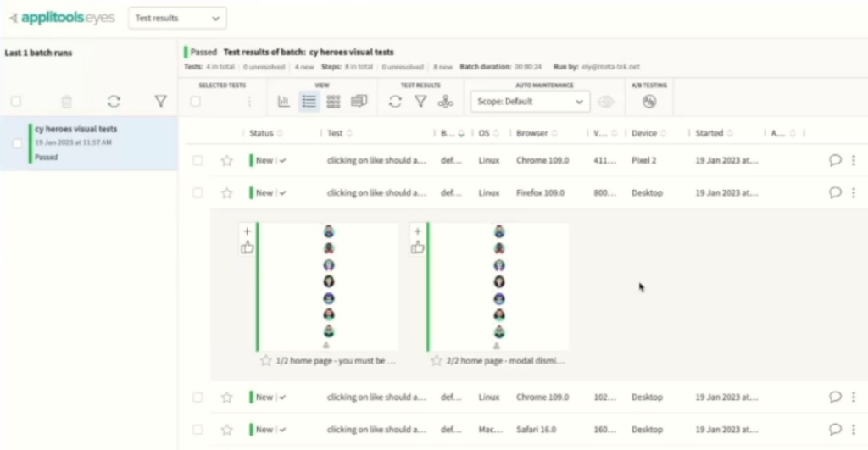Sort by the Browser column header
This screenshot has height=450, width=868.
(x=531, y=133)
